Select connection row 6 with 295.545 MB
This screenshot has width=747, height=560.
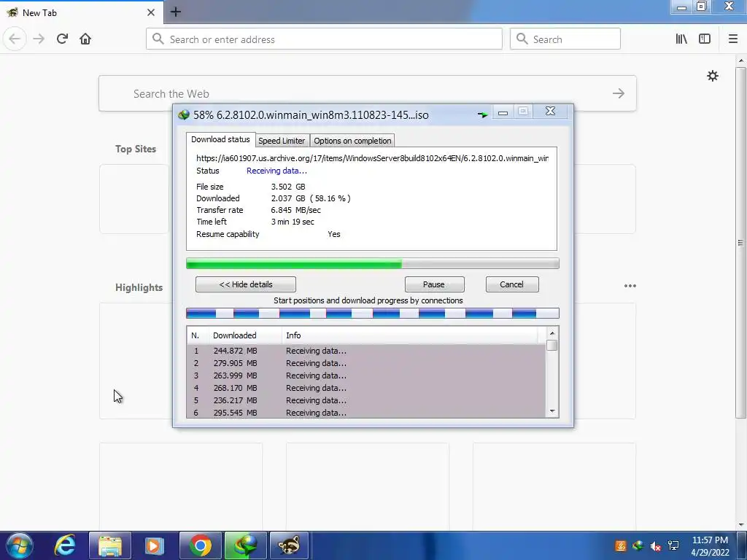tap(366, 413)
